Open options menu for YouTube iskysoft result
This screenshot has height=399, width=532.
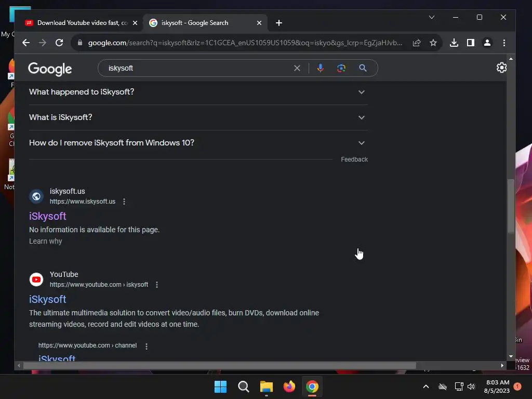point(157,285)
